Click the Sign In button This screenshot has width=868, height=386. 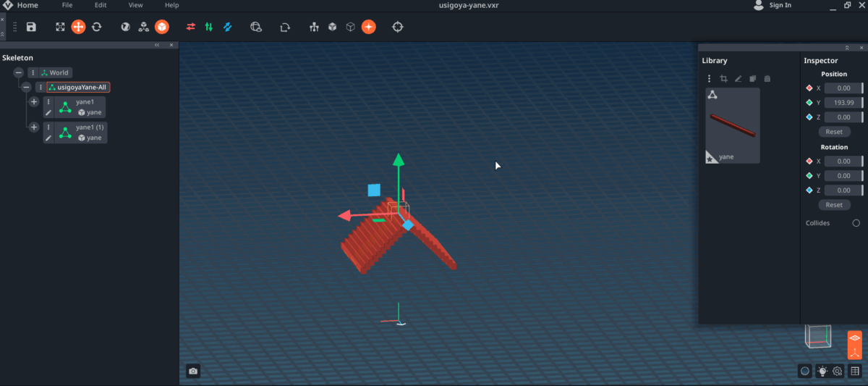click(773, 5)
